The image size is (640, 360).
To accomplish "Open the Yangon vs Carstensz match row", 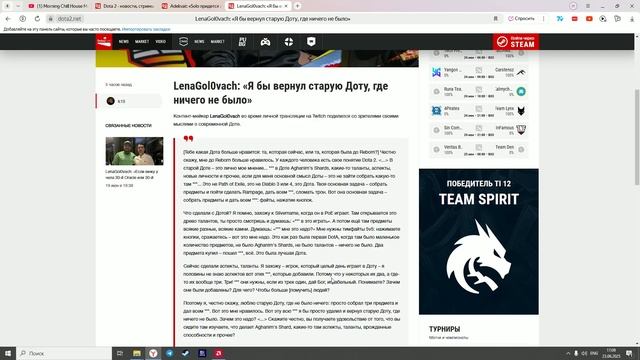I will [478, 73].
